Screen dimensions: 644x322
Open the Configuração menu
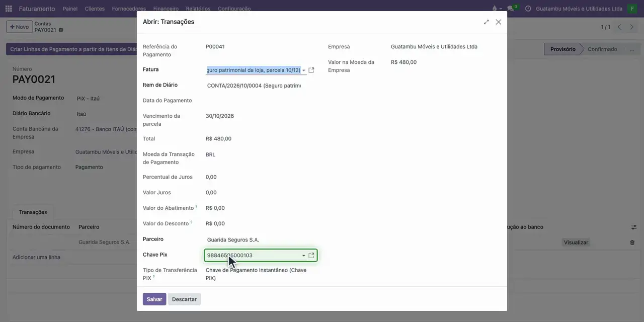pos(234,9)
